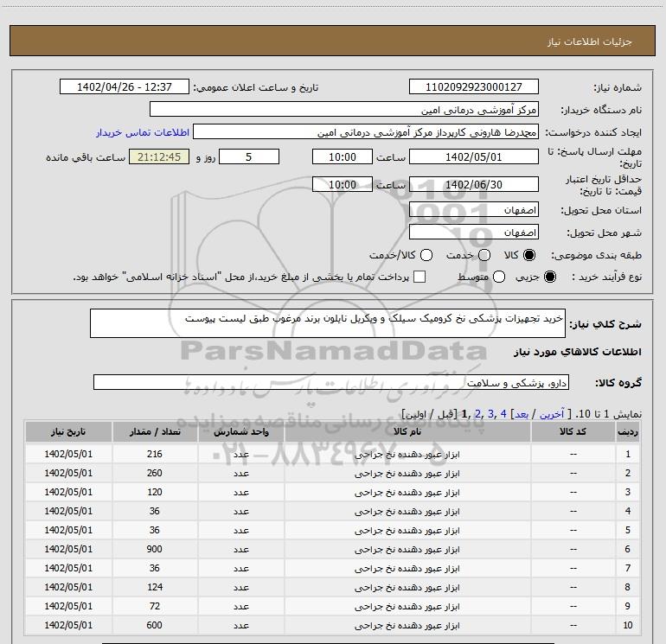Open results page 2

pos(477,414)
